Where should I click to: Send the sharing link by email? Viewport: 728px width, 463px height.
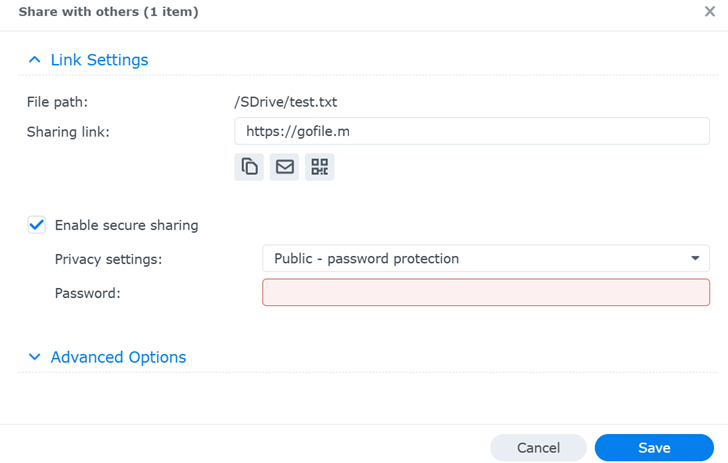click(x=285, y=167)
